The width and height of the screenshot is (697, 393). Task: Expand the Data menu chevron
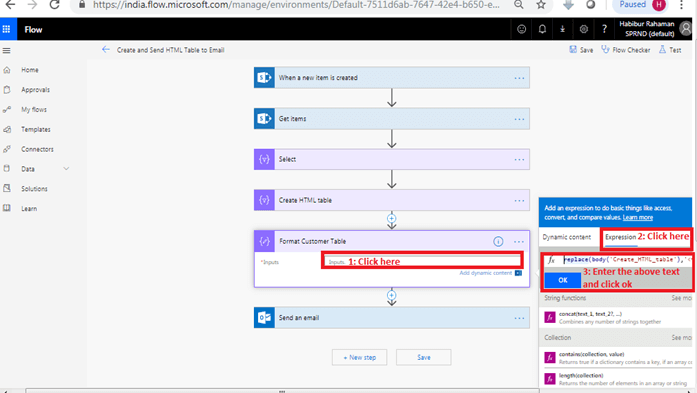(x=66, y=169)
